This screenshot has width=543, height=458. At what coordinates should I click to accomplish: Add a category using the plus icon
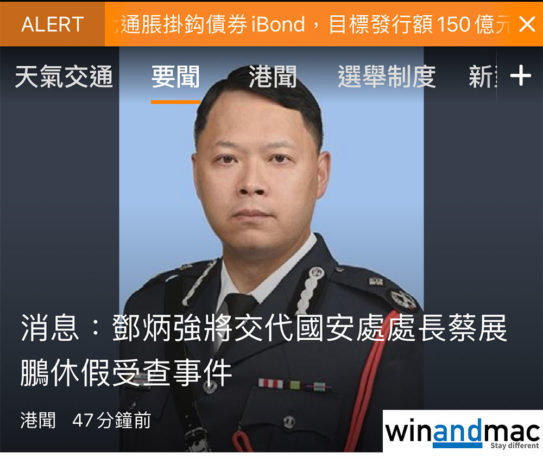pos(520,76)
